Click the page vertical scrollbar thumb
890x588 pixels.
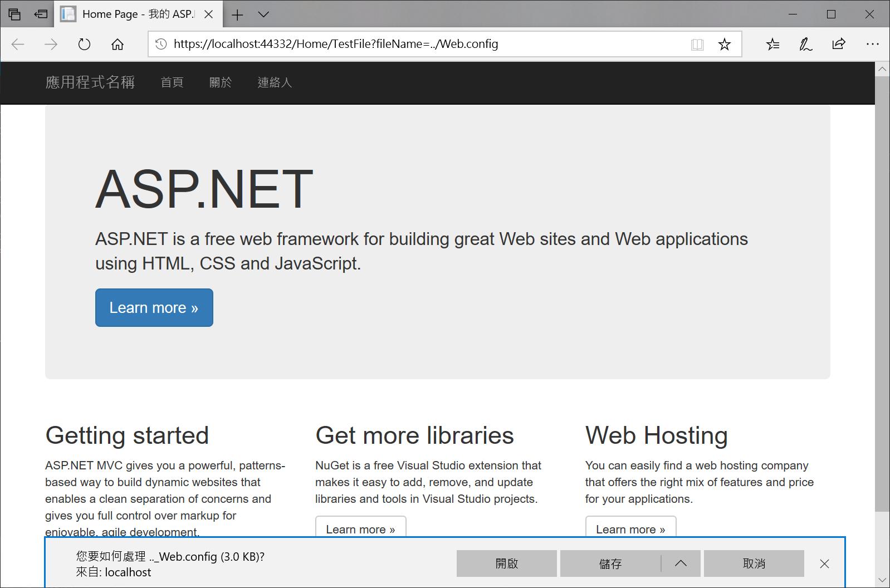point(882,294)
